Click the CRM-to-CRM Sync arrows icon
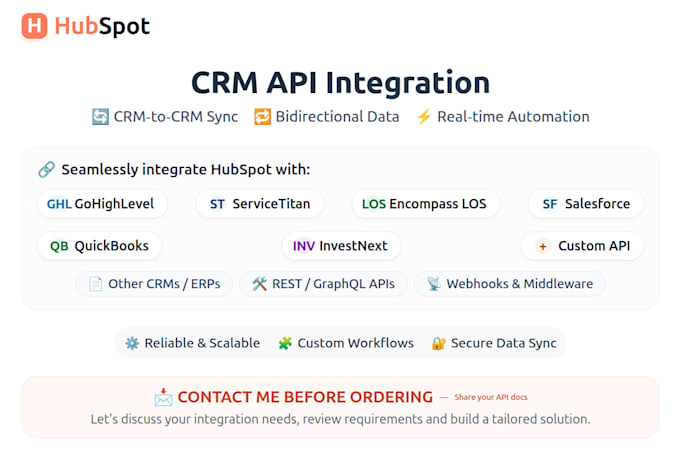680x450 pixels. point(100,117)
